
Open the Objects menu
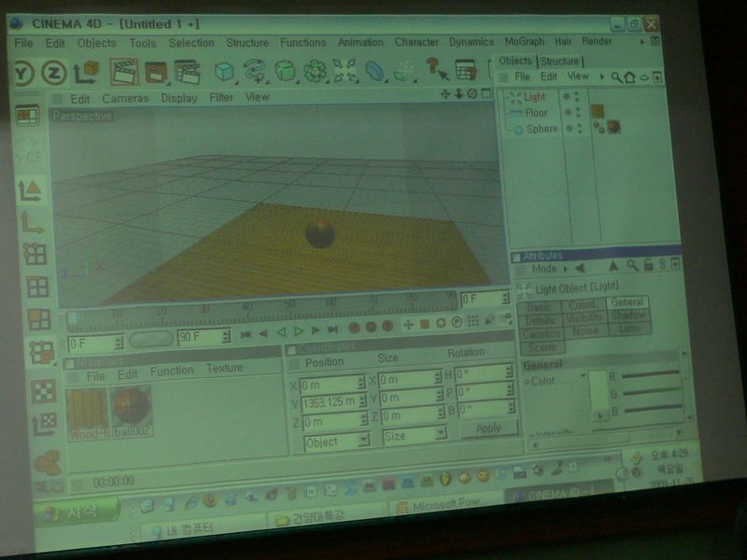[97, 43]
